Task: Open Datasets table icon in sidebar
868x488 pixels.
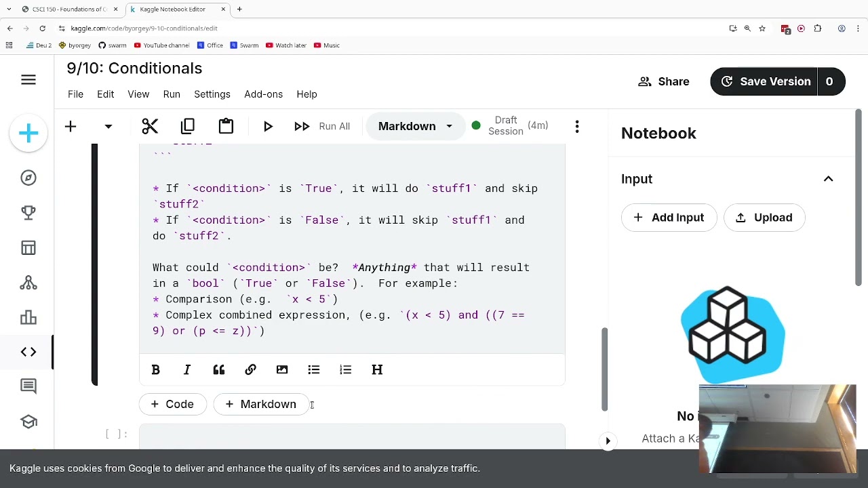Action: (28, 247)
